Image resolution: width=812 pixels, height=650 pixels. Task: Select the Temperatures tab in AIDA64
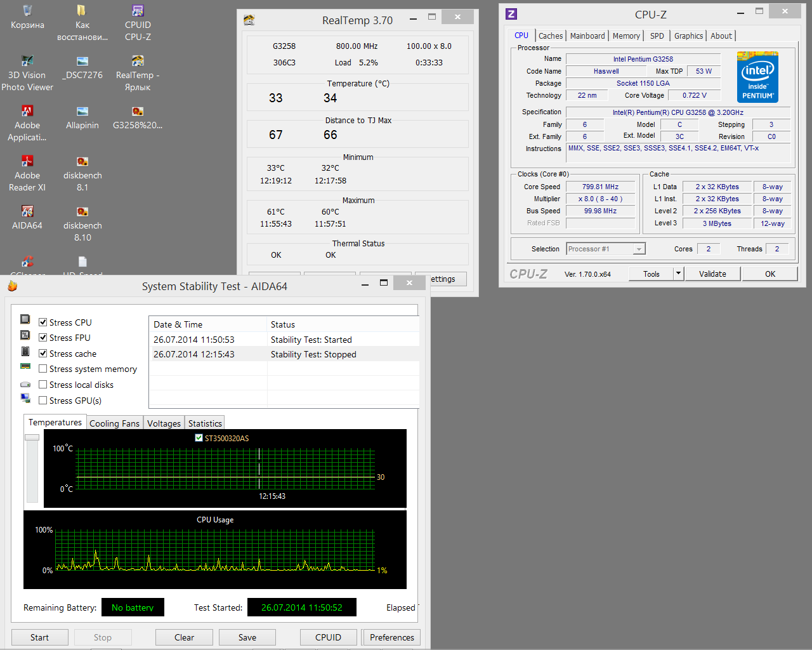tap(55, 422)
